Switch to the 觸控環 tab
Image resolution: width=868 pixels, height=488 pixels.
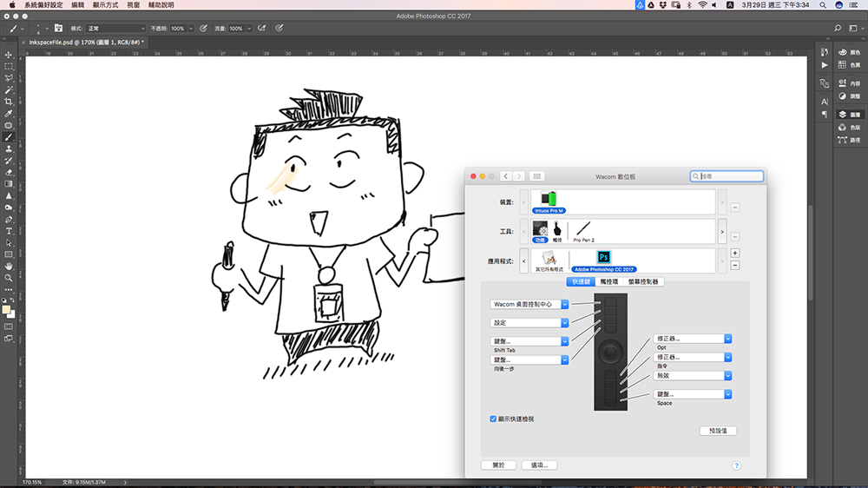tap(609, 281)
